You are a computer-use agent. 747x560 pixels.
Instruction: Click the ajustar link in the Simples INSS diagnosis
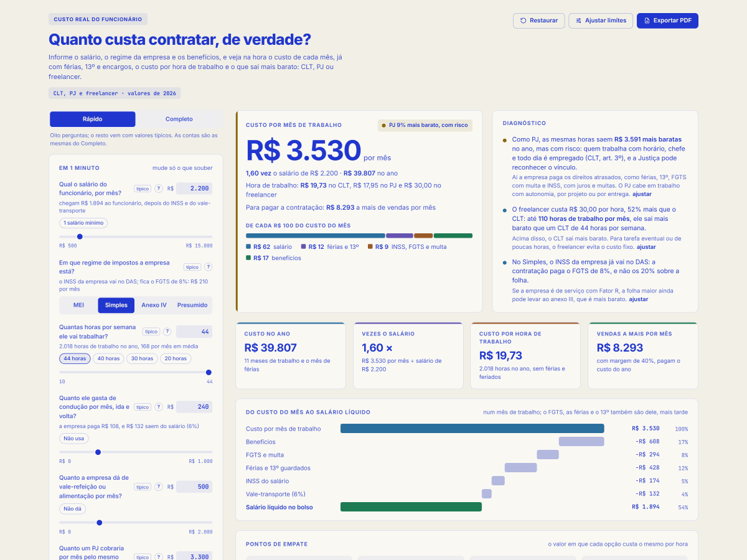coord(639,299)
